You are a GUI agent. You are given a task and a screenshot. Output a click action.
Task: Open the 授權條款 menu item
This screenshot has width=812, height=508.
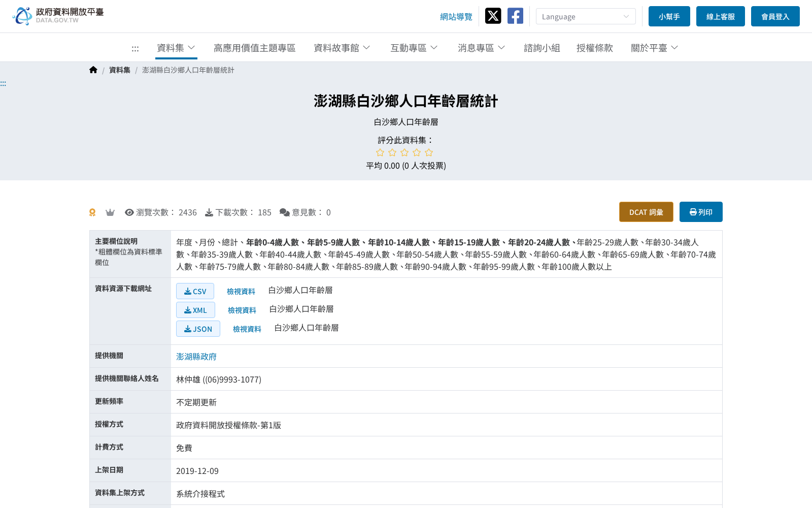595,48
